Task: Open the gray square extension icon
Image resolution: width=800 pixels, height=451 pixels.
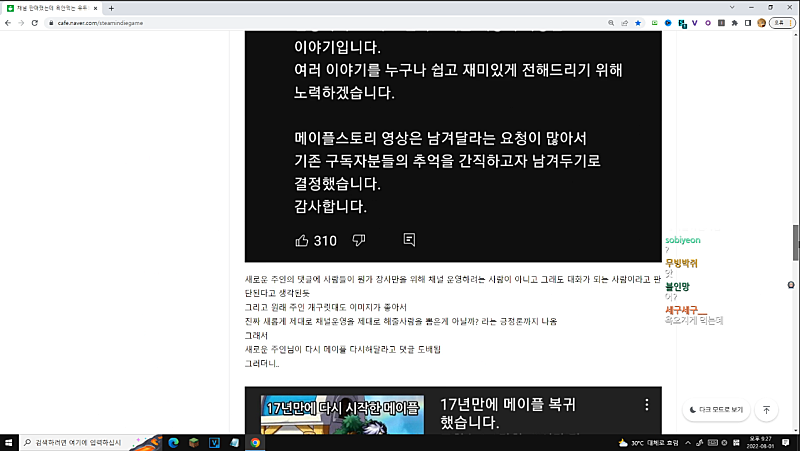Action: point(721,23)
